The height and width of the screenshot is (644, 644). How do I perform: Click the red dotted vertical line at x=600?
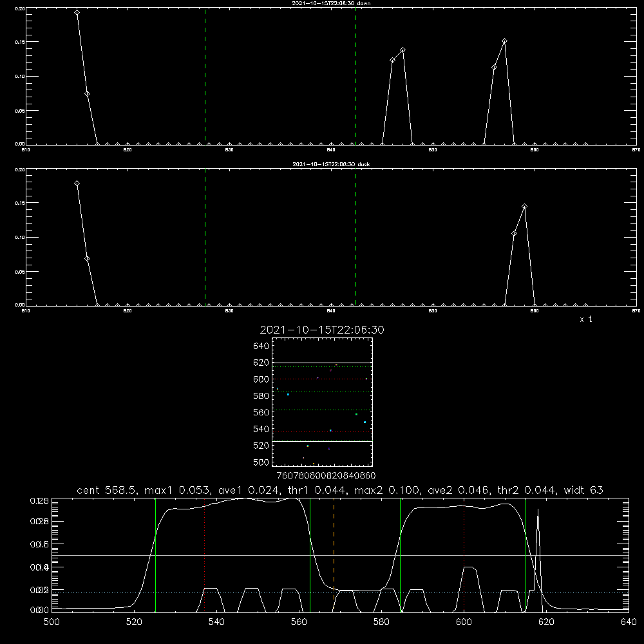tap(464, 555)
